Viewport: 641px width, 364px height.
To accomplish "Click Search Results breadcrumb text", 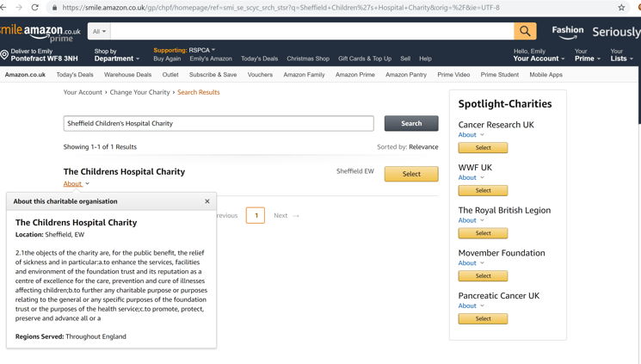I will click(198, 92).
